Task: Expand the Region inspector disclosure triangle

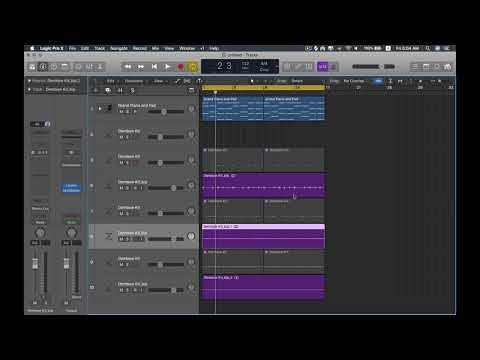Action: 29,81
